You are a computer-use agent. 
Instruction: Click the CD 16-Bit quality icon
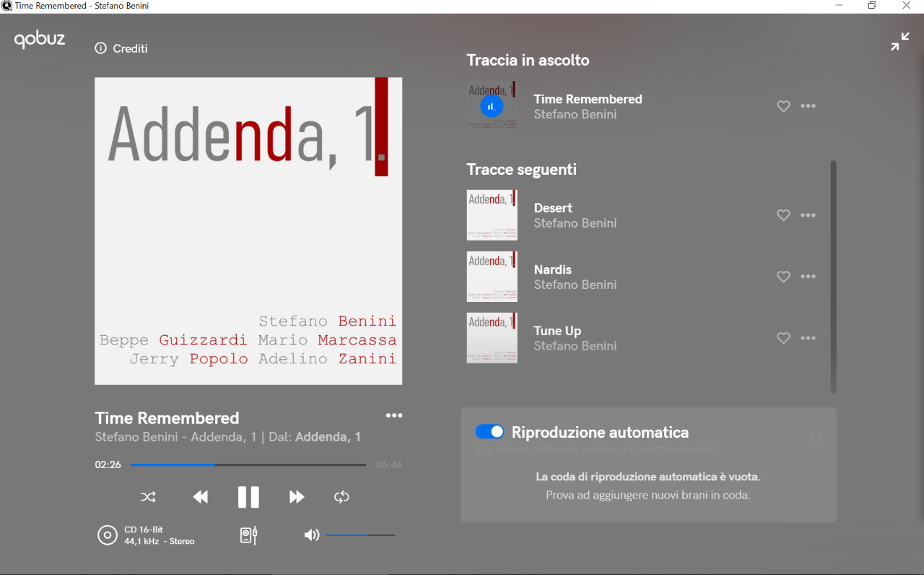click(108, 535)
